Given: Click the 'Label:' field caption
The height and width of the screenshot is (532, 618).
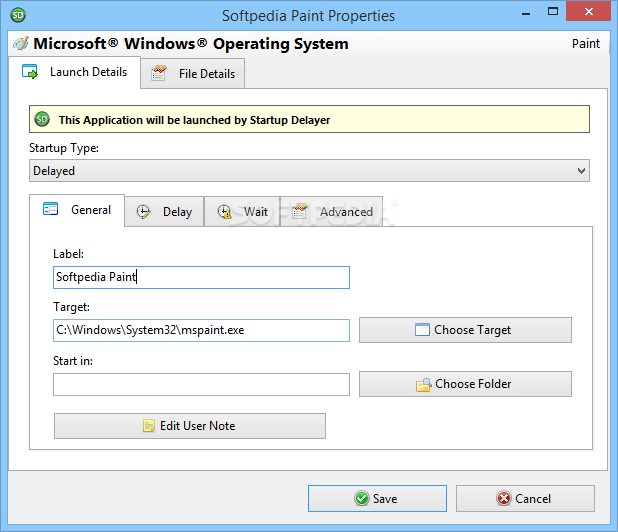Looking at the screenshot, I should [69, 254].
